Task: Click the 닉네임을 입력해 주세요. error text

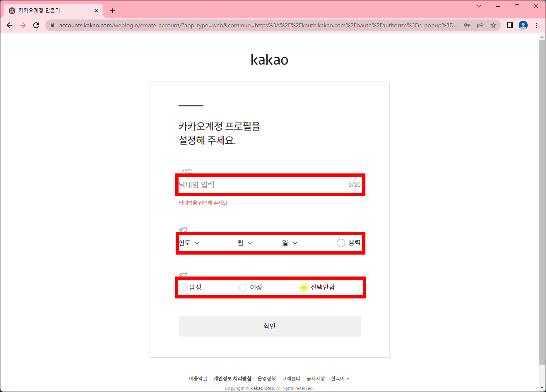Action: 203,203
